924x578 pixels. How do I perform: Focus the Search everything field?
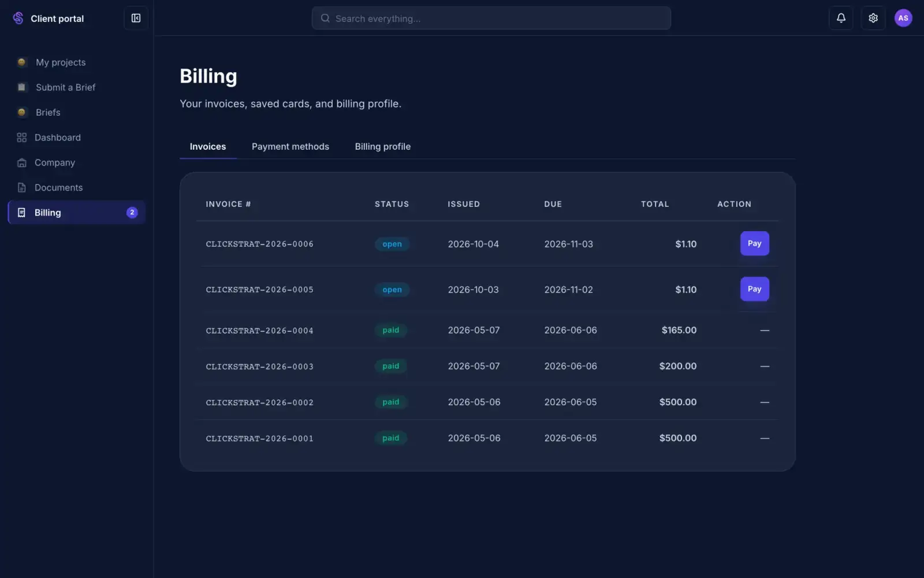491,18
